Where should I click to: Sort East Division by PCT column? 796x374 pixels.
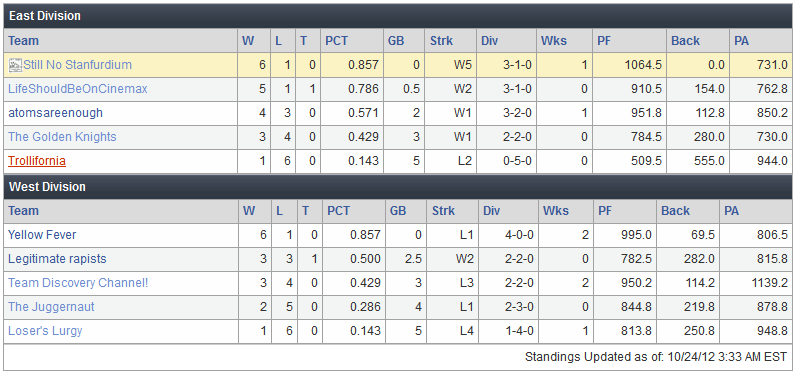pyautogui.click(x=337, y=41)
